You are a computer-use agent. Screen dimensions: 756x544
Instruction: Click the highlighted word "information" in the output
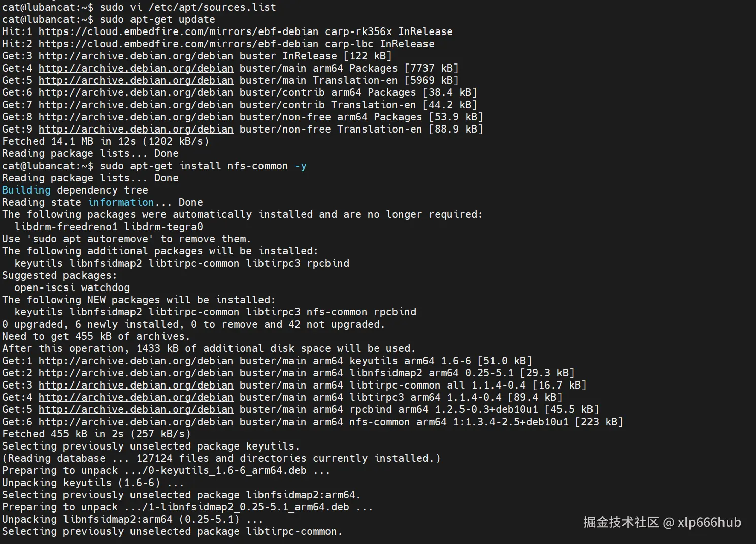[121, 202]
